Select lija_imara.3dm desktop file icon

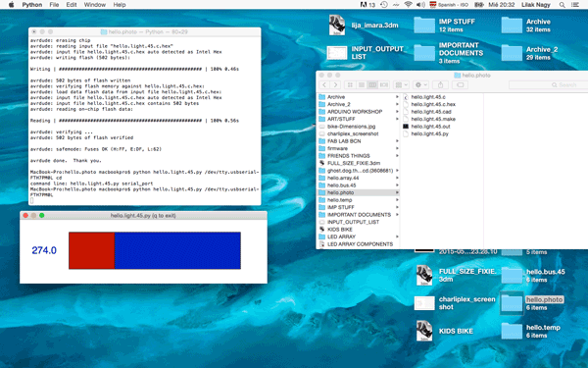[x=337, y=25]
